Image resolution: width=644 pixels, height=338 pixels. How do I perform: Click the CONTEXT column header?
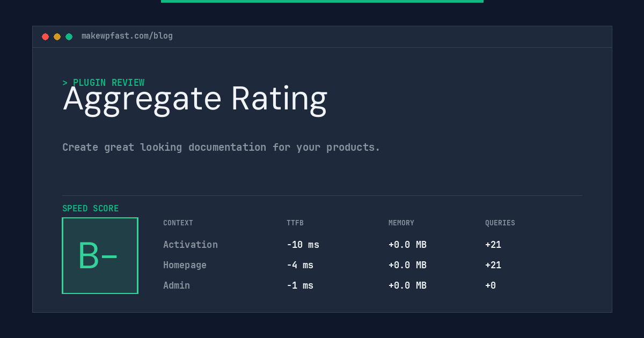point(178,223)
